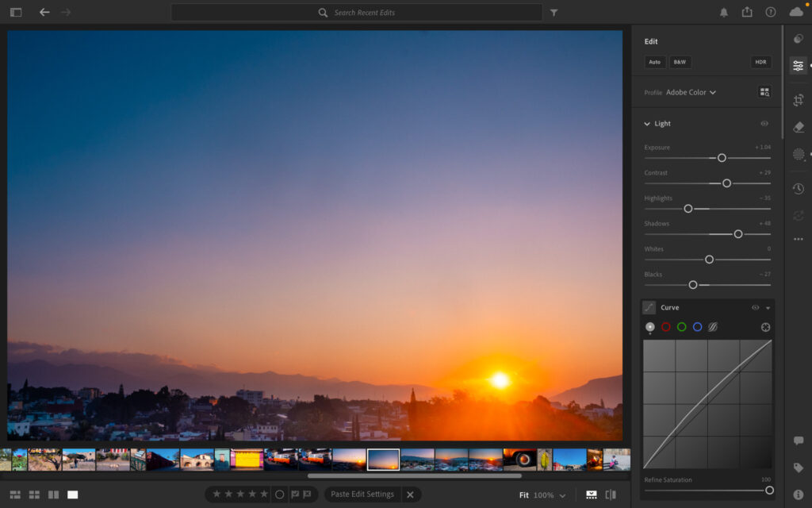
Task: Open the Versions panel
Action: tap(798, 188)
